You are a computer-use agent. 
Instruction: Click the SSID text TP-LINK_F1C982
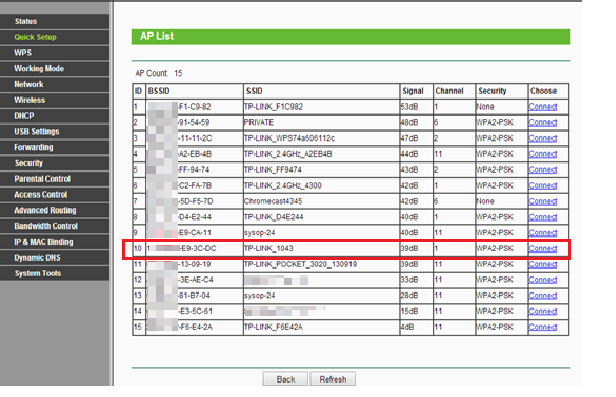(x=273, y=107)
